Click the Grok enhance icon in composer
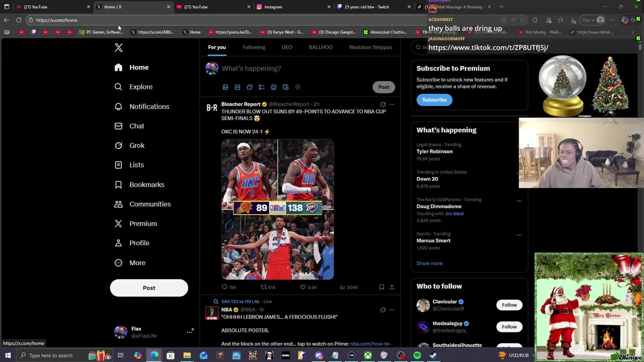Image resolution: width=644 pixels, height=362 pixels. coord(250,87)
